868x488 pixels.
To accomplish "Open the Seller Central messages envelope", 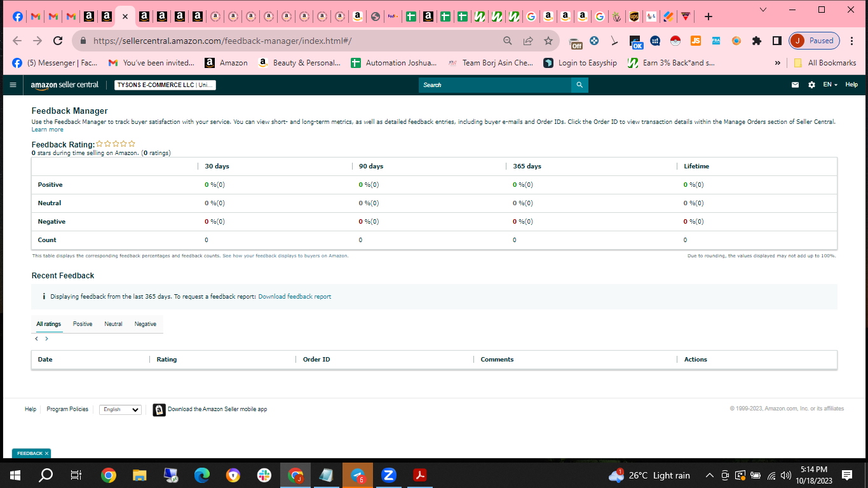I will coord(795,85).
